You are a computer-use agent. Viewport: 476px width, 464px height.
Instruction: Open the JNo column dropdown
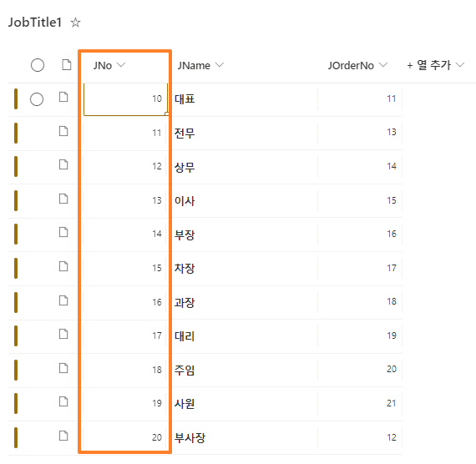pyautogui.click(x=121, y=64)
